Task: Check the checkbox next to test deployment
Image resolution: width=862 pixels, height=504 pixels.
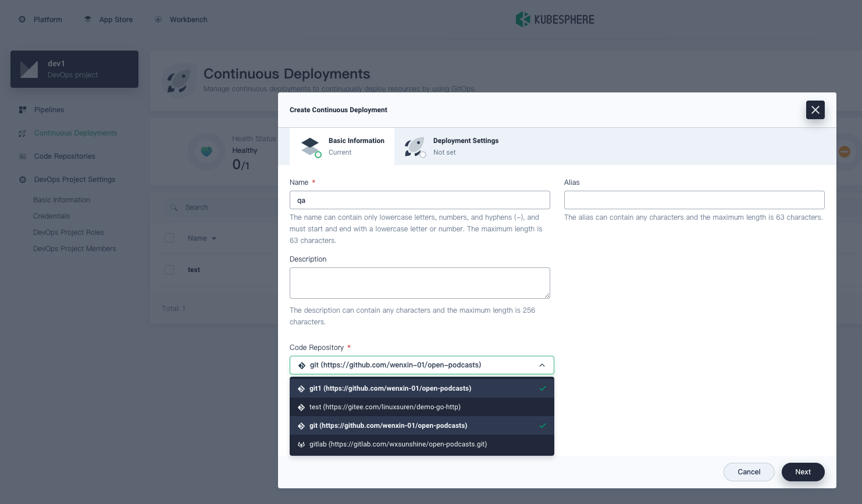Action: (x=169, y=269)
